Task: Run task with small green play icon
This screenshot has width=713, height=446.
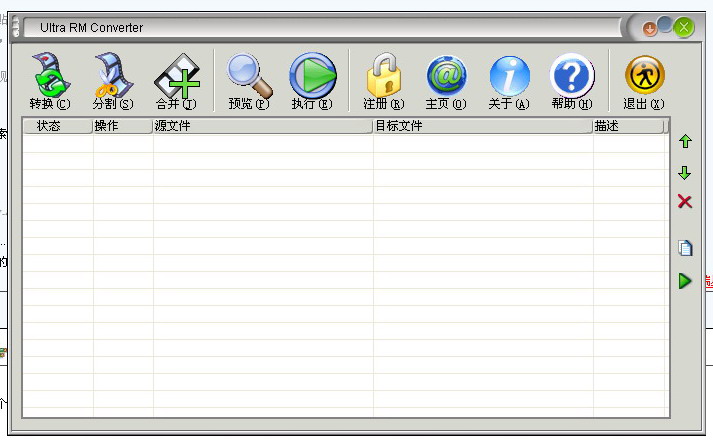Action: (x=685, y=281)
